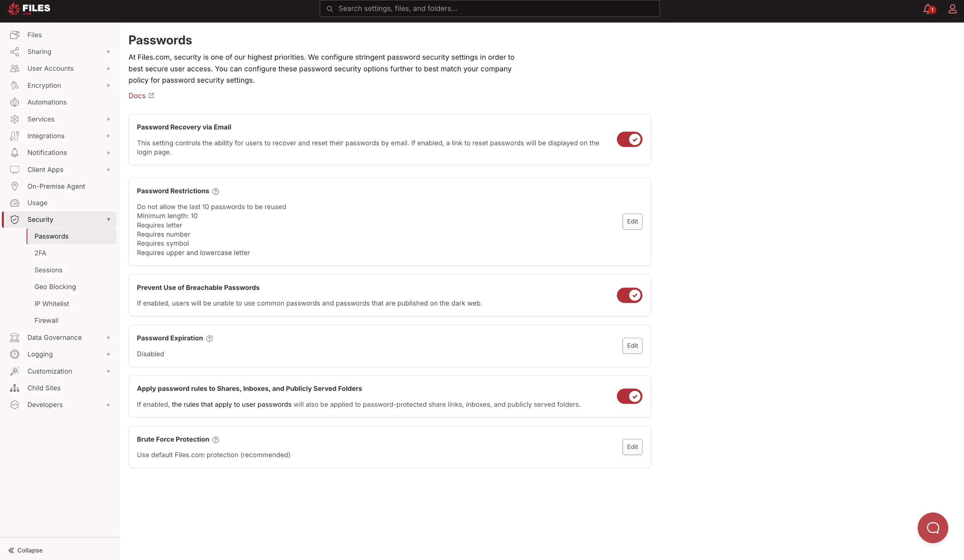This screenshot has width=964, height=560.
Task: Select Passwords in Security submenu
Action: (72, 236)
